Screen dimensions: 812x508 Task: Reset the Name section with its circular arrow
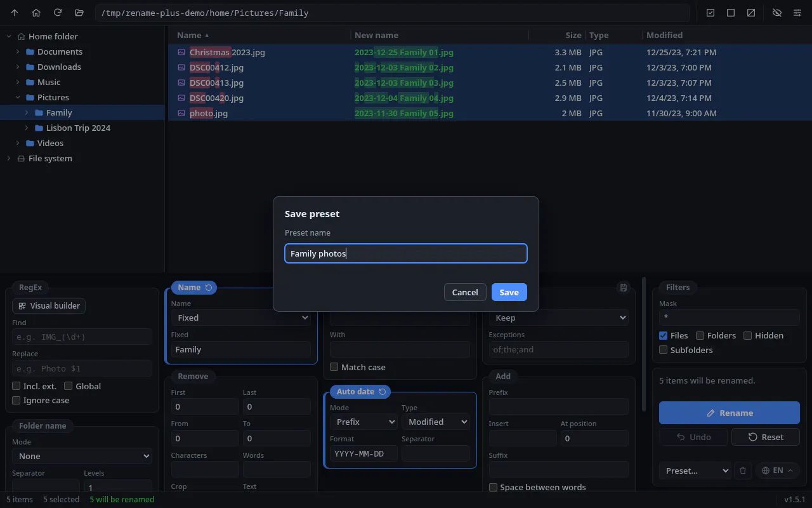(x=209, y=288)
